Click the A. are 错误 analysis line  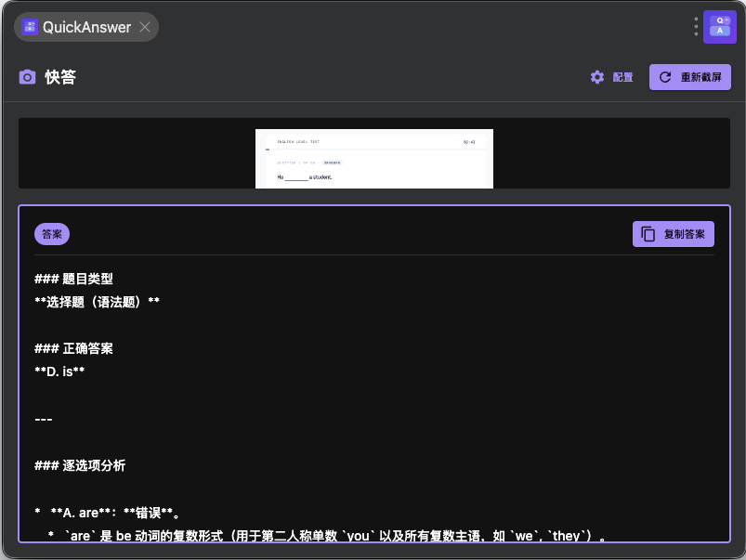point(108,513)
